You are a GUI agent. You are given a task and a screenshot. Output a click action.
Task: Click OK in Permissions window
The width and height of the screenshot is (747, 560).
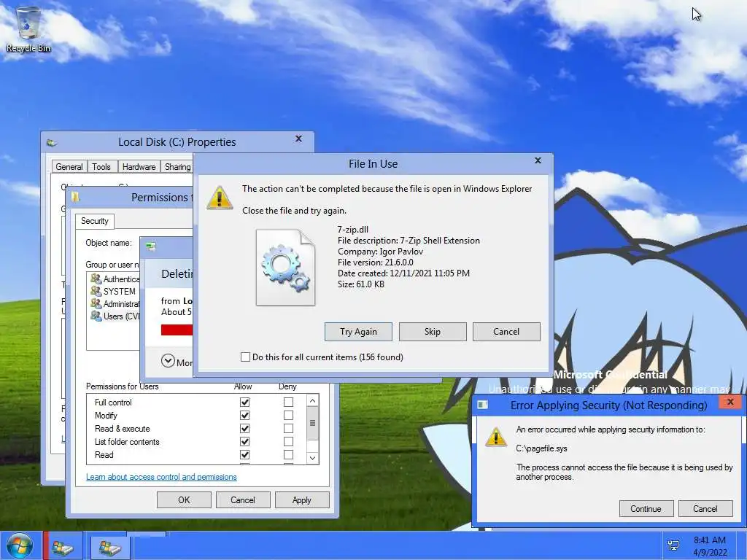[184, 500]
